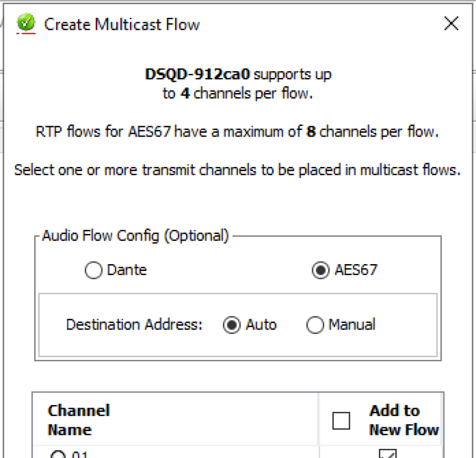Toggle the checkbox for channel 01
Image resolution: width=476 pixels, height=458 pixels.
click(x=388, y=454)
